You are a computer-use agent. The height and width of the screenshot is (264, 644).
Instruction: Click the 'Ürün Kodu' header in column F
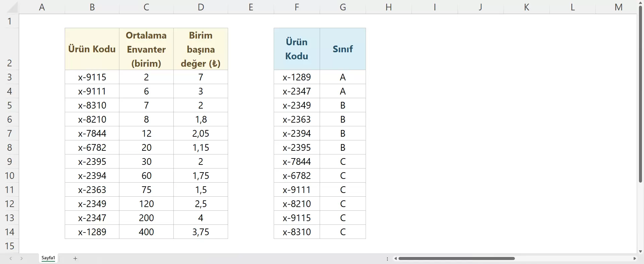coord(297,49)
